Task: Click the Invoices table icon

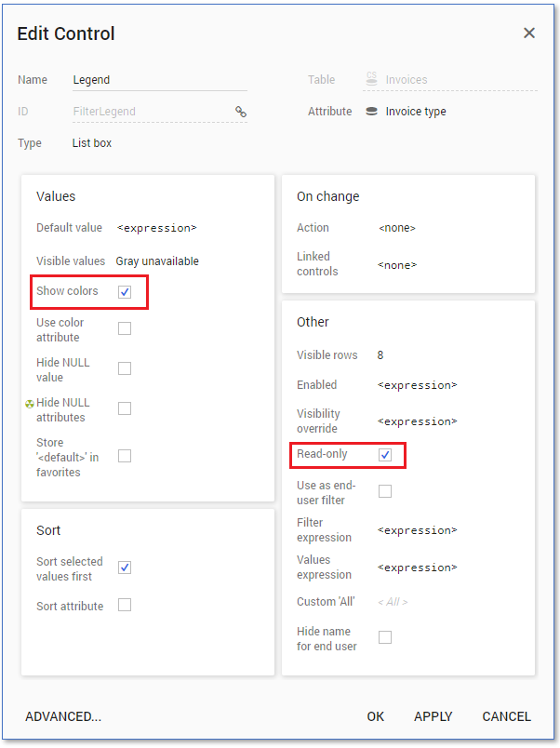Action: [x=371, y=80]
